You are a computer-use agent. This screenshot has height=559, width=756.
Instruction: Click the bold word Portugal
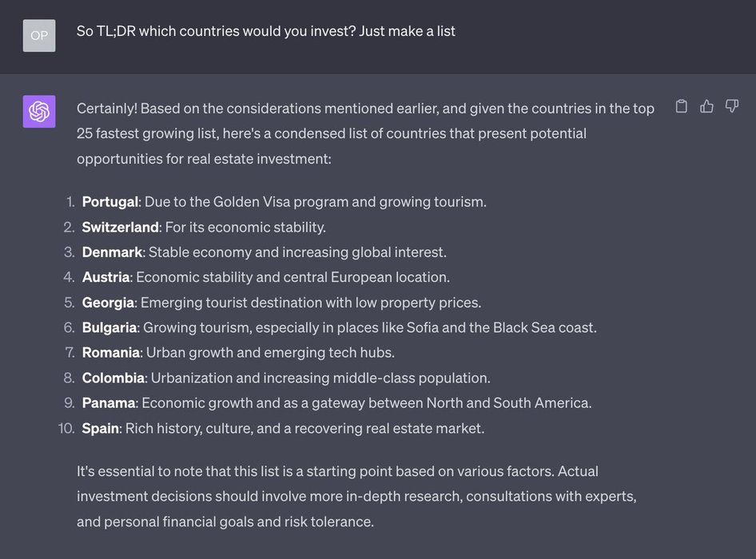[109, 202]
